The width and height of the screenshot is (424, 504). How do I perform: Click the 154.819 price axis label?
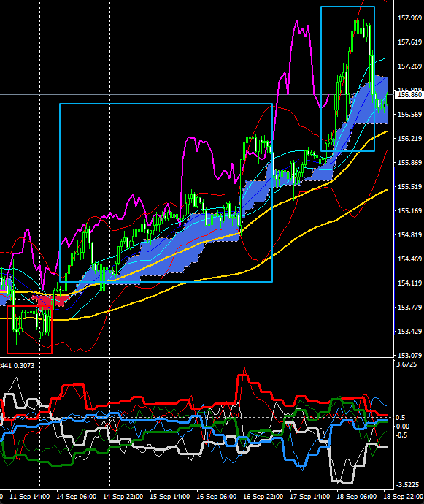pos(409,235)
